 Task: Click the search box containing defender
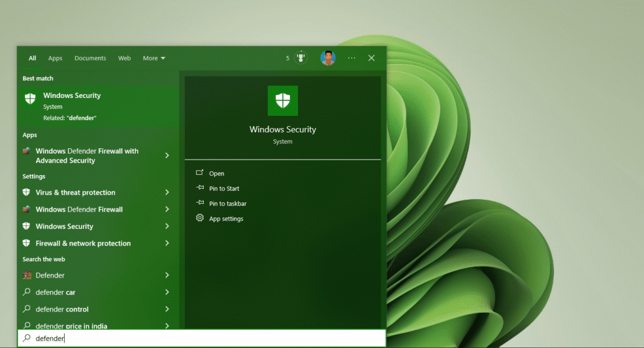(202, 338)
